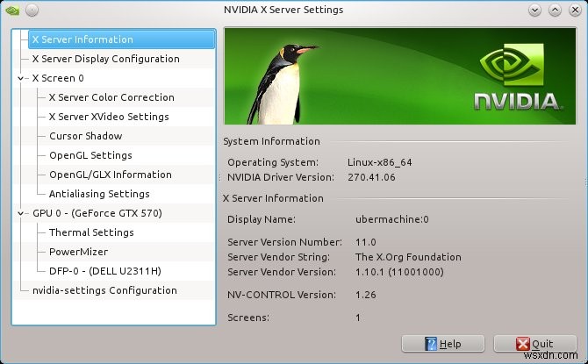Open OpenGL/GLX Information page
Viewport: 588px width, 364px height.
[x=104, y=175]
